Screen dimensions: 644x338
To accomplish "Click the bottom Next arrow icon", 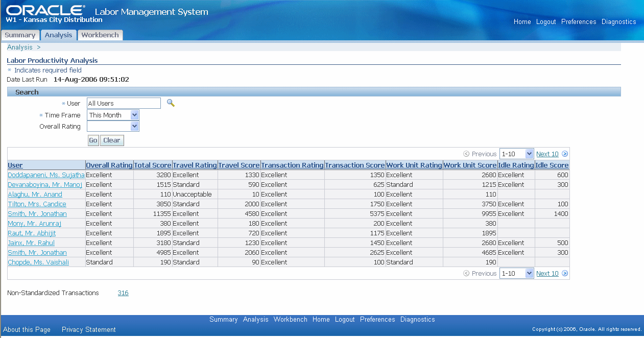I will [x=565, y=273].
